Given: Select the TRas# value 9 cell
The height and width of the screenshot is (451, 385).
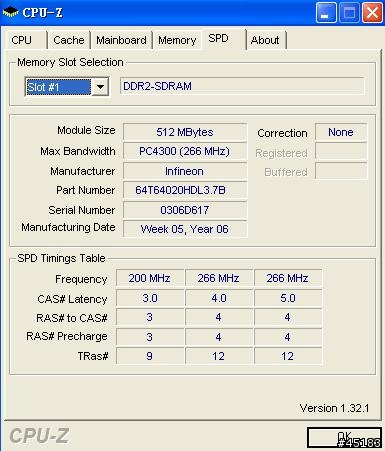Looking at the screenshot, I should pyautogui.click(x=150, y=356).
